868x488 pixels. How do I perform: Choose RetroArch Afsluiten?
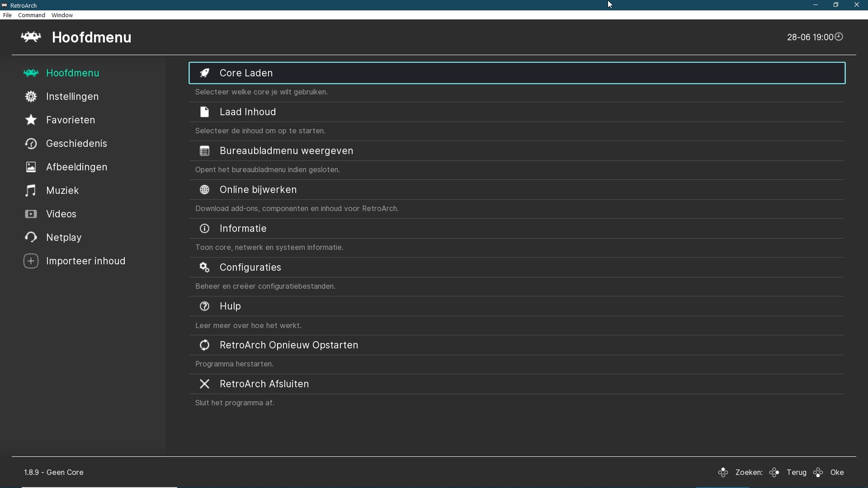517,384
